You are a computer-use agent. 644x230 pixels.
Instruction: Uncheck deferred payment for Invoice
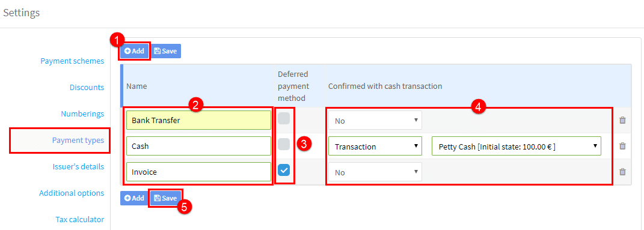(284, 170)
